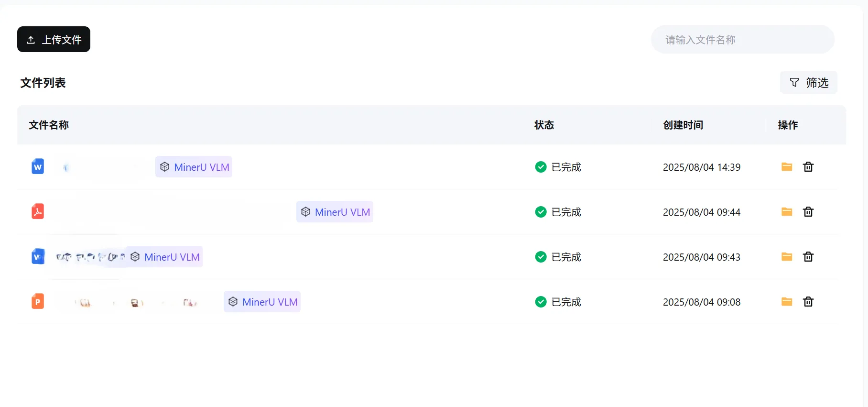Click the PDF file icon
868x407 pixels.
(x=38, y=211)
